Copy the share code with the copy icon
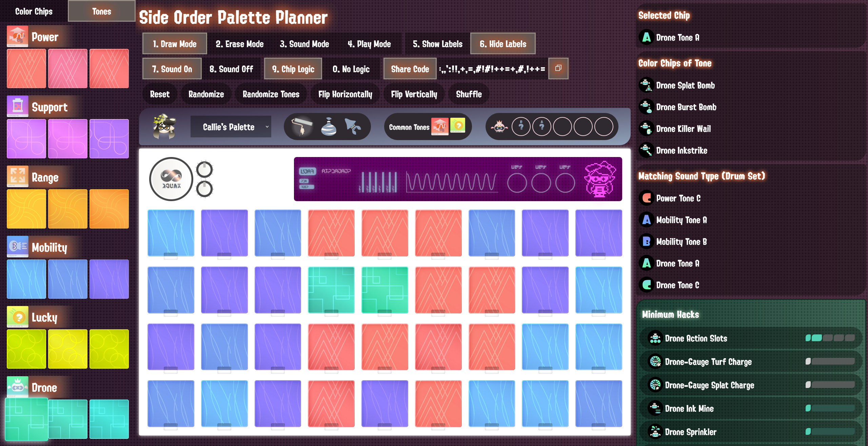 click(558, 69)
